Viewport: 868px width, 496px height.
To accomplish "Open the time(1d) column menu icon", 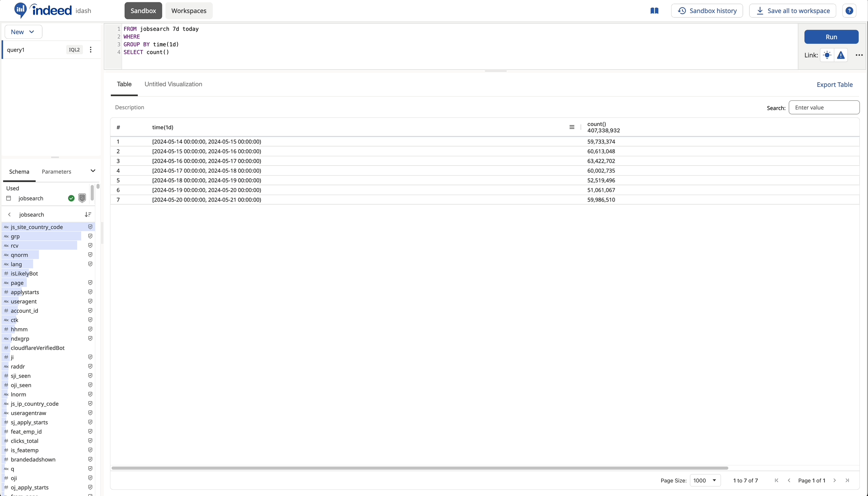I will click(x=572, y=127).
